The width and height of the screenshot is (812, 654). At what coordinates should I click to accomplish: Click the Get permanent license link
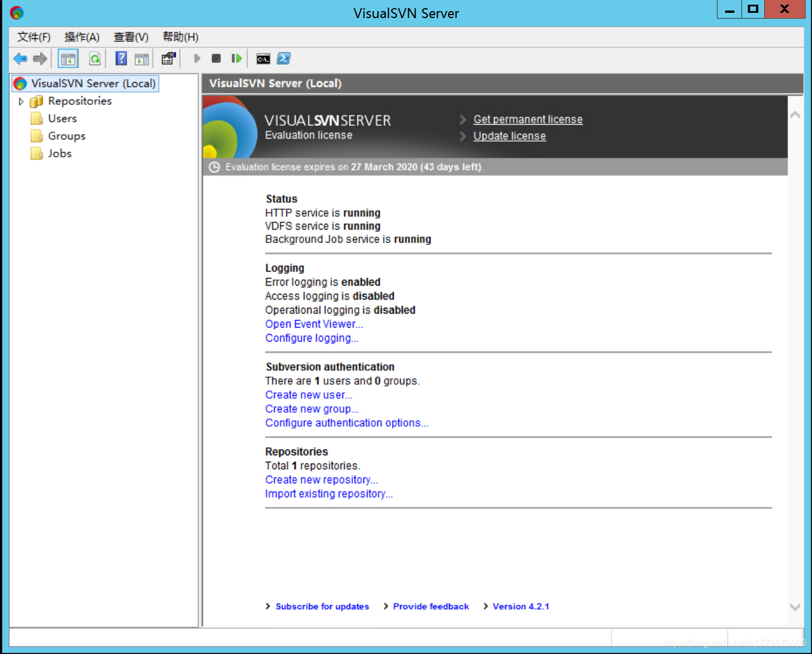pyautogui.click(x=528, y=119)
